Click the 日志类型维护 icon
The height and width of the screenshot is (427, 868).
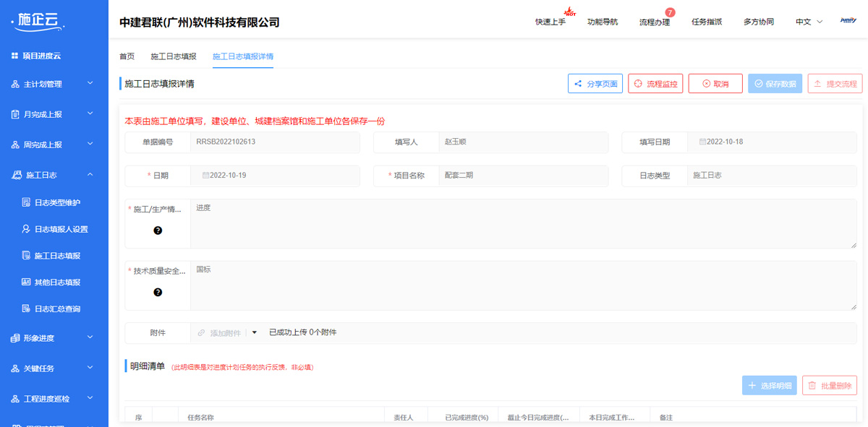(26, 203)
